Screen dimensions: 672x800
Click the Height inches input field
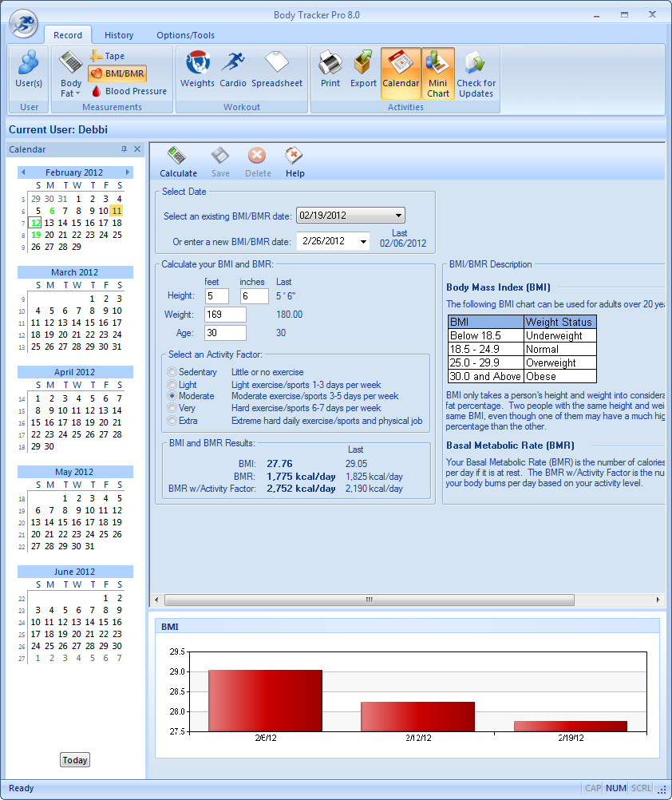[x=255, y=296]
